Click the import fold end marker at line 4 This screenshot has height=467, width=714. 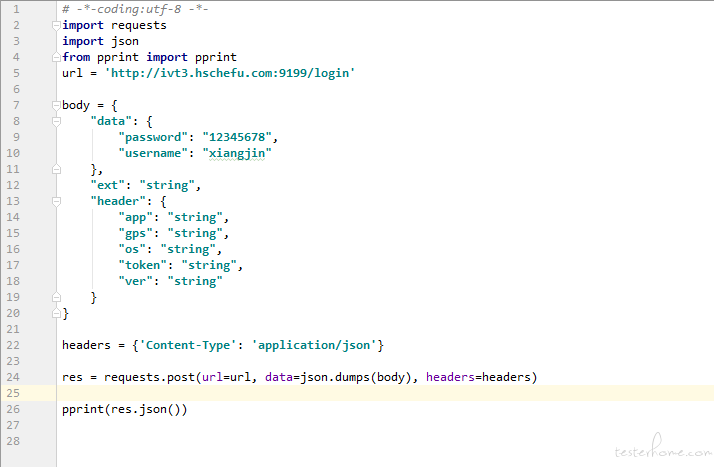click(x=56, y=57)
